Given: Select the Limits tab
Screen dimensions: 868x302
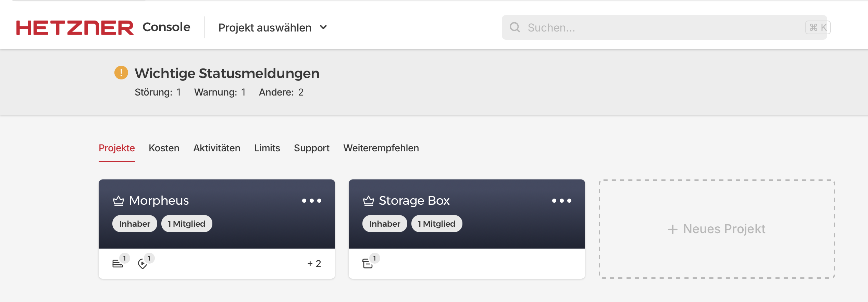Looking at the screenshot, I should 267,148.
